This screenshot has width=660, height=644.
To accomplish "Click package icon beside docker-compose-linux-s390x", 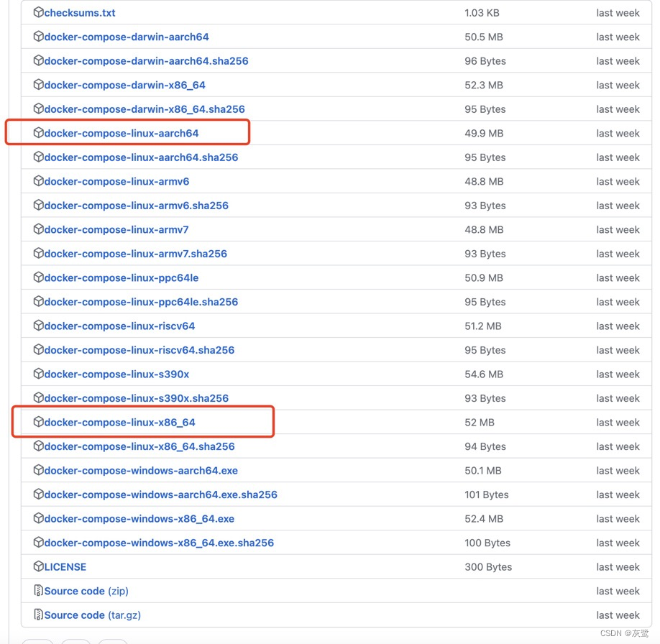I will click(38, 373).
